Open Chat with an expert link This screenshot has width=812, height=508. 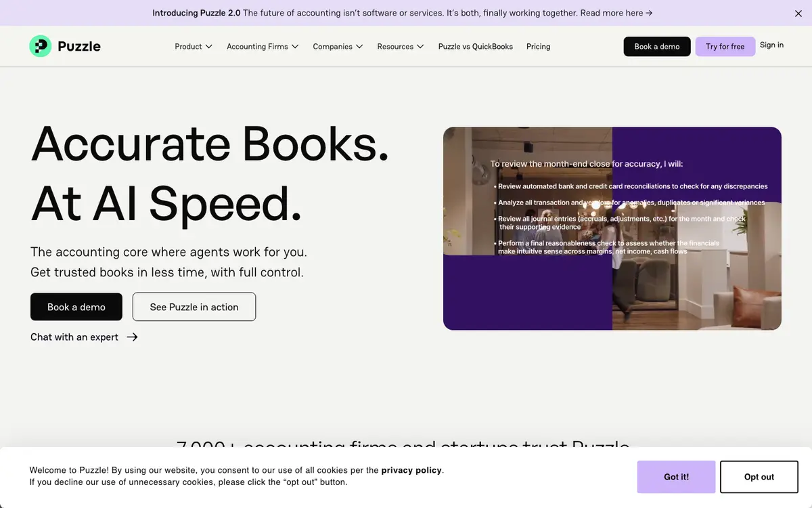click(x=84, y=337)
